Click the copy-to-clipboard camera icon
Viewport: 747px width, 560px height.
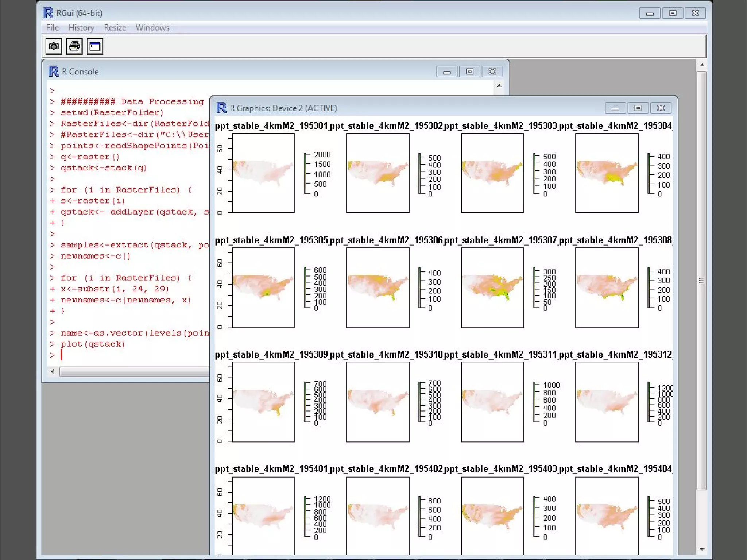(x=54, y=46)
